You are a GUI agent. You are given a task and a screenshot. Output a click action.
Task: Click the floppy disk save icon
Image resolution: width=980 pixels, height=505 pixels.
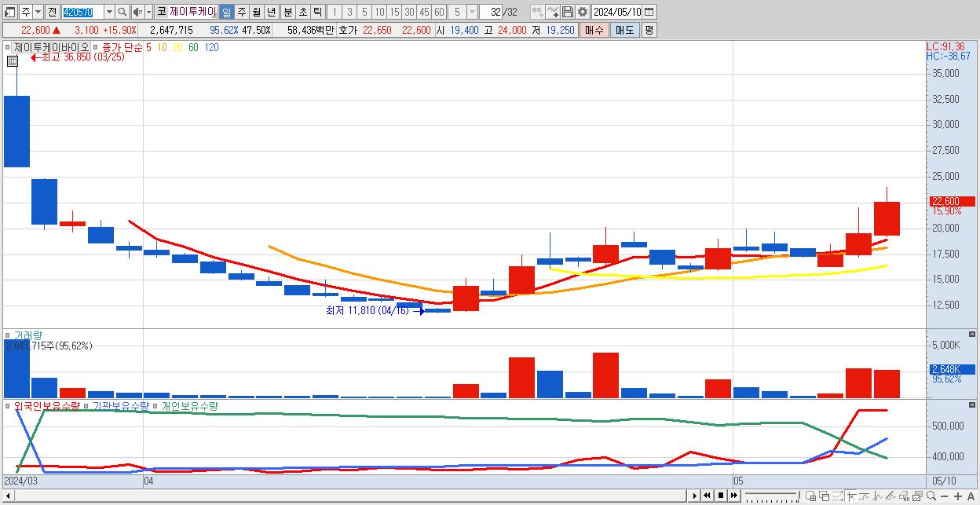point(568,12)
